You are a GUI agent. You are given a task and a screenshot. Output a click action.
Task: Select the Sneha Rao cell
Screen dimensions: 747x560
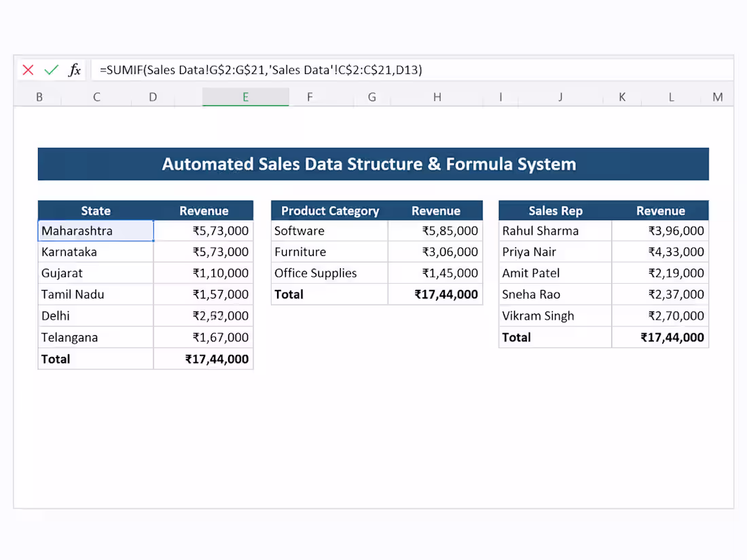point(555,295)
